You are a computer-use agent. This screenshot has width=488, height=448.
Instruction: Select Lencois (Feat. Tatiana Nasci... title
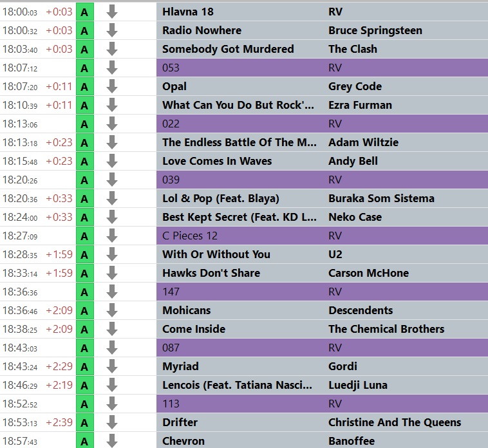[x=237, y=386]
